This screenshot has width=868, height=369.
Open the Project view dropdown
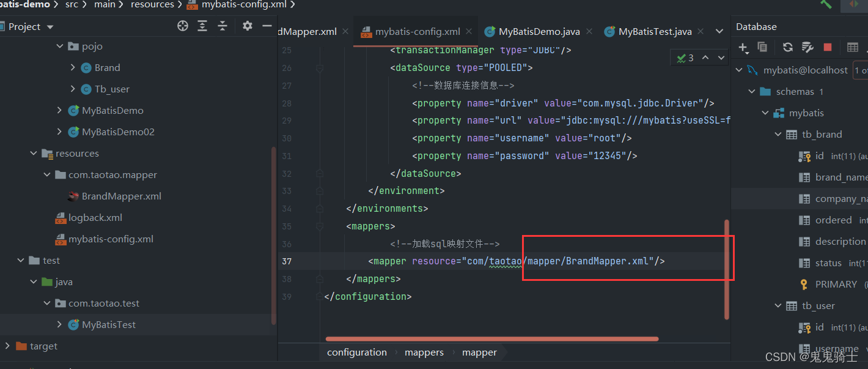[50, 27]
